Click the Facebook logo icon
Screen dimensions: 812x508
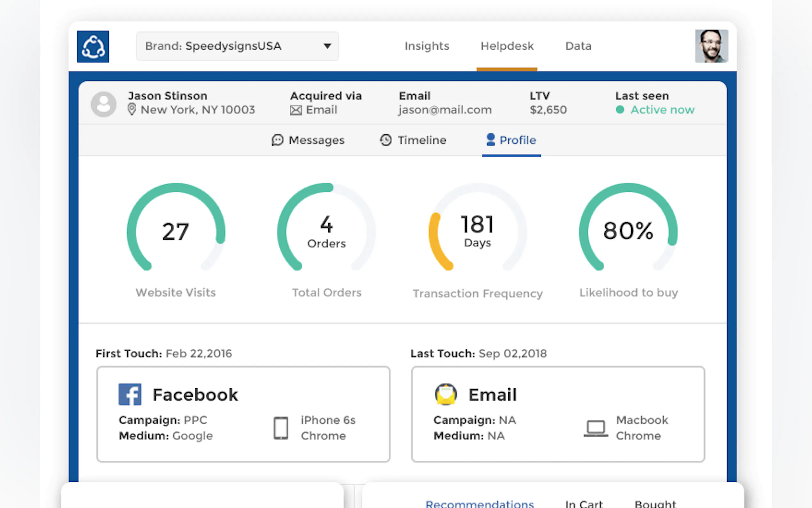point(130,394)
